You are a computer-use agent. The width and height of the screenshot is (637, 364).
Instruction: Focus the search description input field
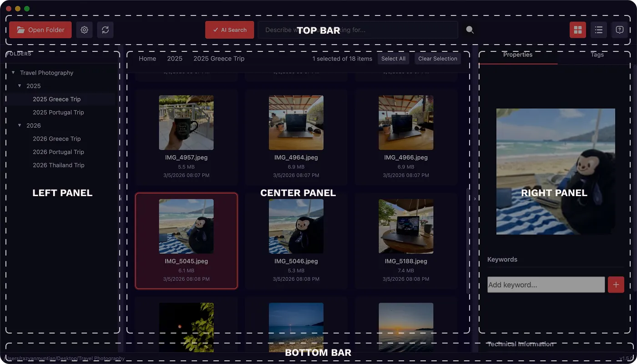(358, 30)
